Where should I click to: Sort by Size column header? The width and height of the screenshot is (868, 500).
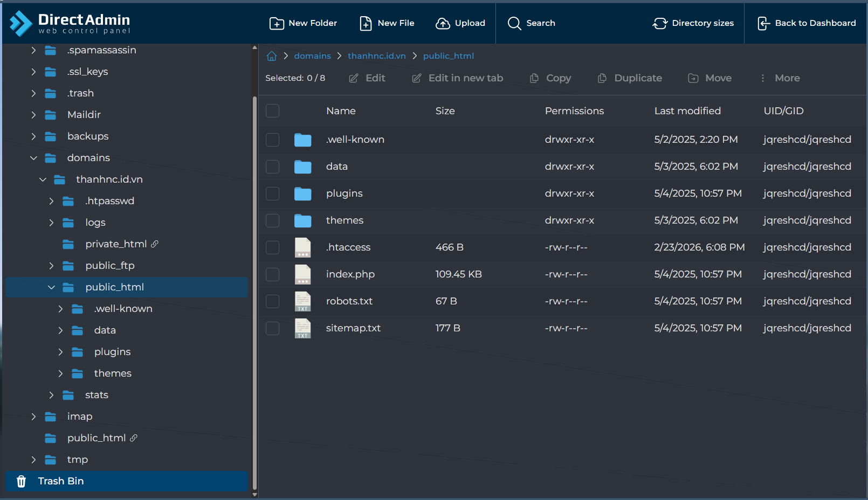click(x=445, y=111)
